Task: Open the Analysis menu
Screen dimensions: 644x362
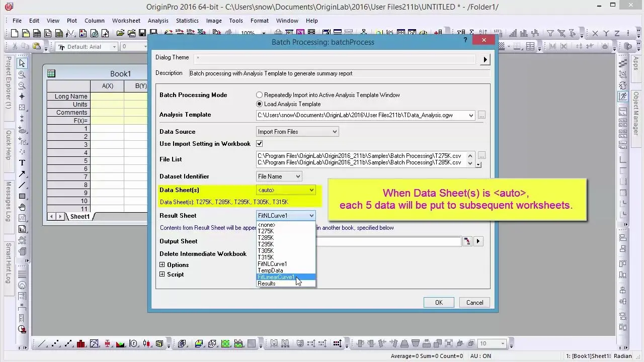Action: (x=158, y=21)
